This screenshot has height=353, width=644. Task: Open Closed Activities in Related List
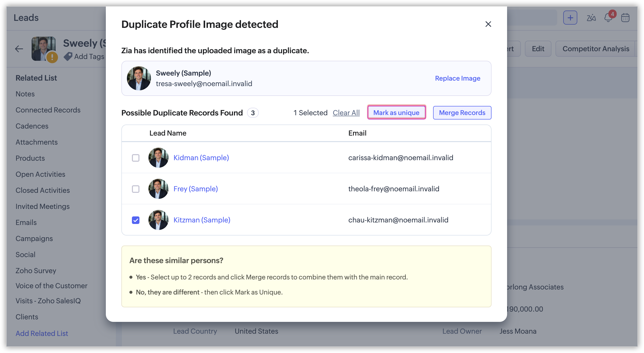click(43, 190)
